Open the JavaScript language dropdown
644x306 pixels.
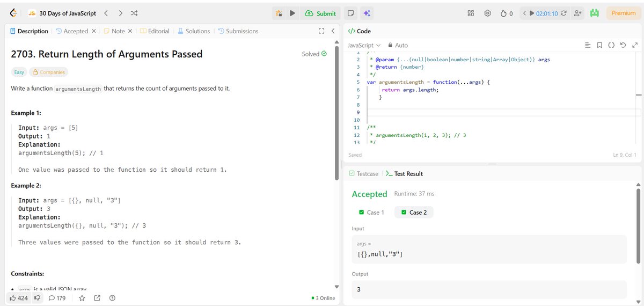364,45
